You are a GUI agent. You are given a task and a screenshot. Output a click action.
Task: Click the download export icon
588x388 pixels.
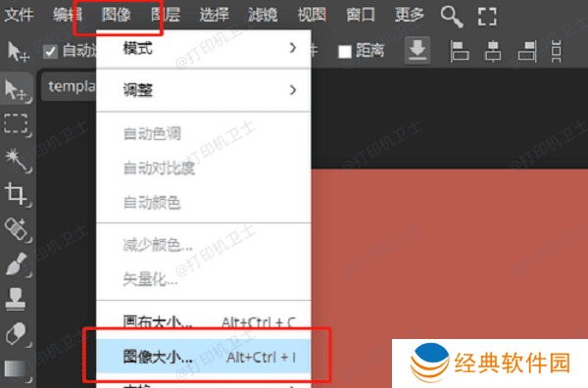pos(417,50)
